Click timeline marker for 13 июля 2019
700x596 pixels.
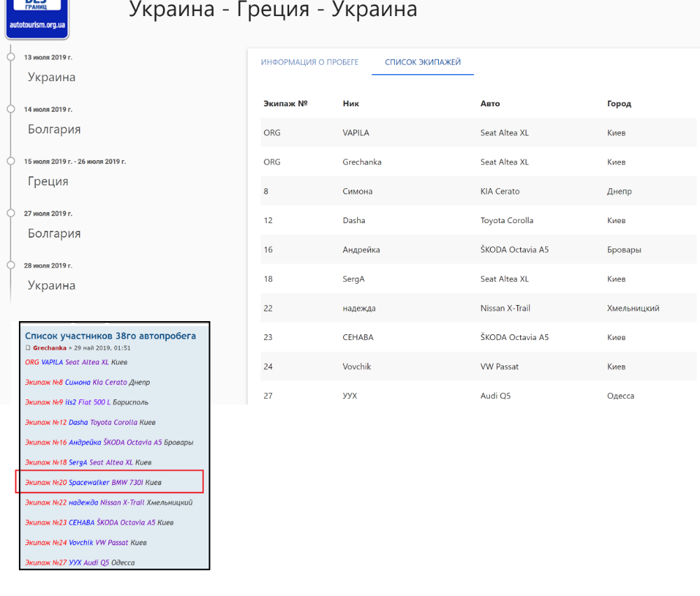point(10,57)
